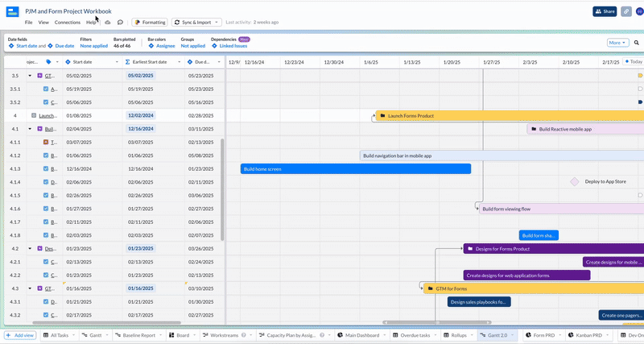Click the None applied filters link
This screenshot has width=644, height=344.
pyautogui.click(x=94, y=46)
